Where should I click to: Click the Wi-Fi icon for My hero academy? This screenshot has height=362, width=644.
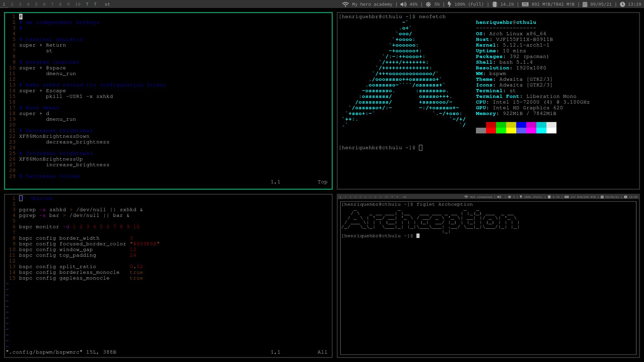click(345, 4)
